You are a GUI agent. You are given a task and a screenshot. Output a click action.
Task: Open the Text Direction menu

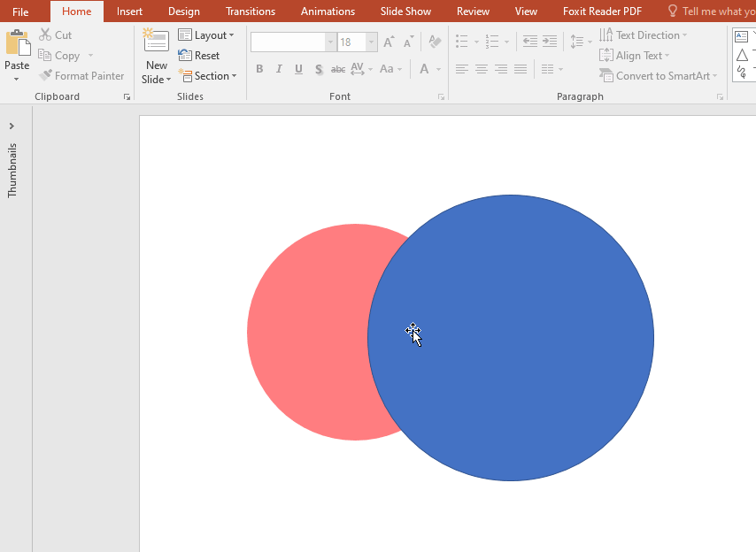644,34
